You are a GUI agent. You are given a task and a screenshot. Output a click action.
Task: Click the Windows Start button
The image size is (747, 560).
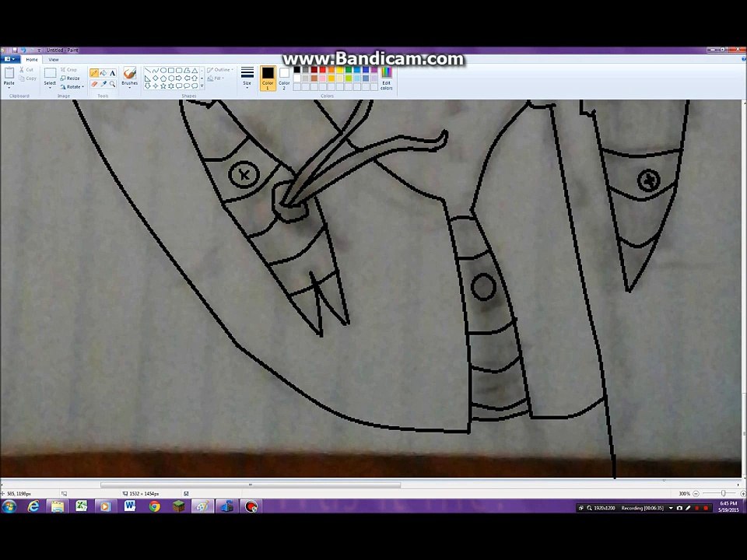[9, 506]
